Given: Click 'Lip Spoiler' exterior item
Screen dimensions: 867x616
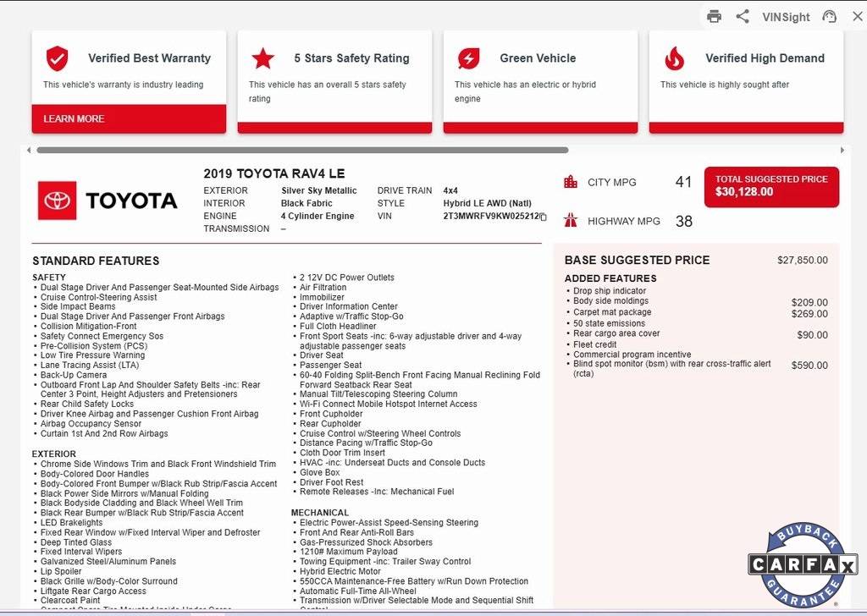Looking at the screenshot, I should click(x=61, y=571).
